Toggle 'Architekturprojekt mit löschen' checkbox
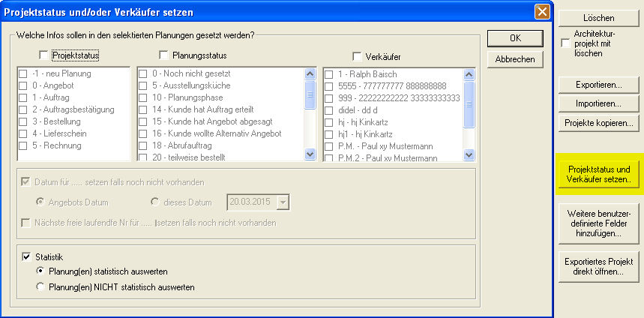This screenshot has height=318, width=644. (x=565, y=43)
